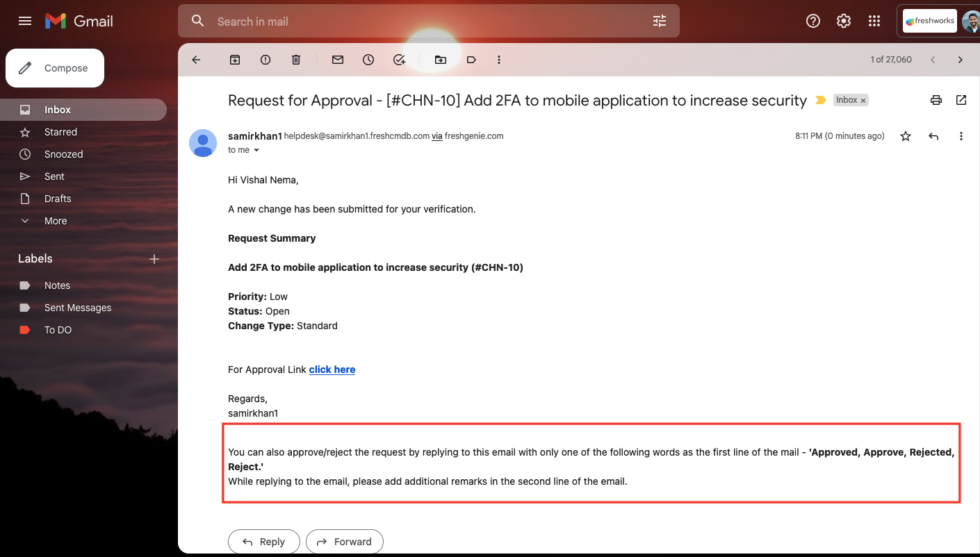Open the label icon in the toolbar
The height and width of the screenshot is (557, 980).
pyautogui.click(x=471, y=60)
